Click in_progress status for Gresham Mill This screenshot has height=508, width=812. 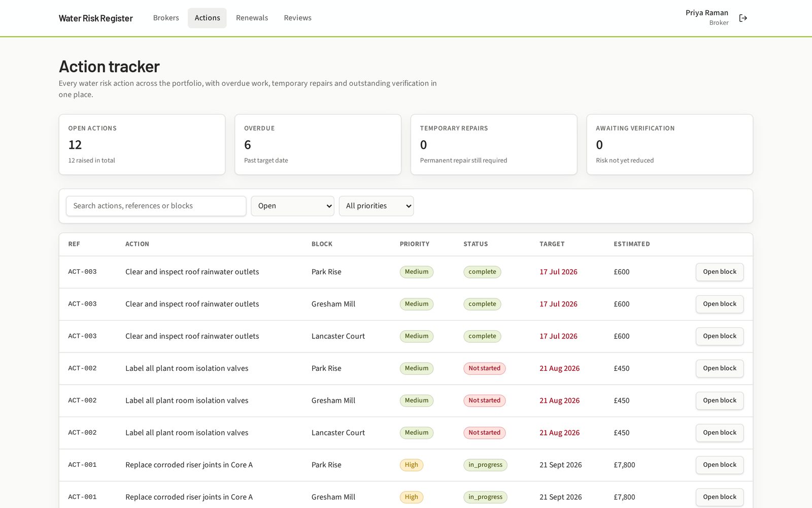pos(485,497)
